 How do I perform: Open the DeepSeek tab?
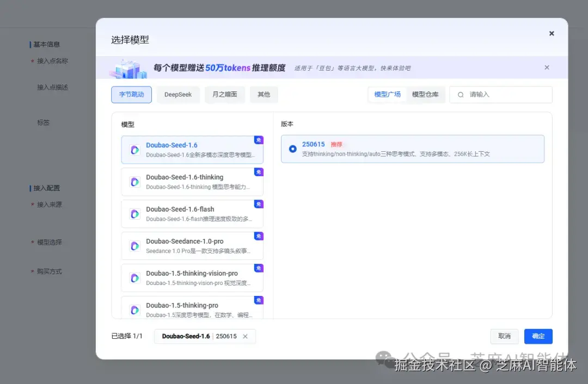tap(178, 94)
